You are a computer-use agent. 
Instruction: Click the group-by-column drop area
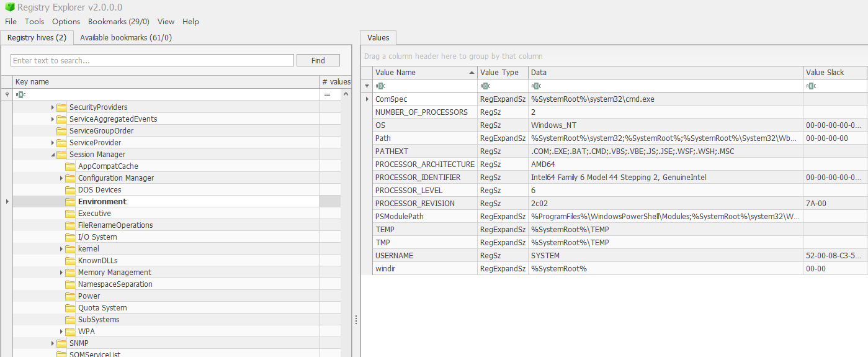click(614, 56)
